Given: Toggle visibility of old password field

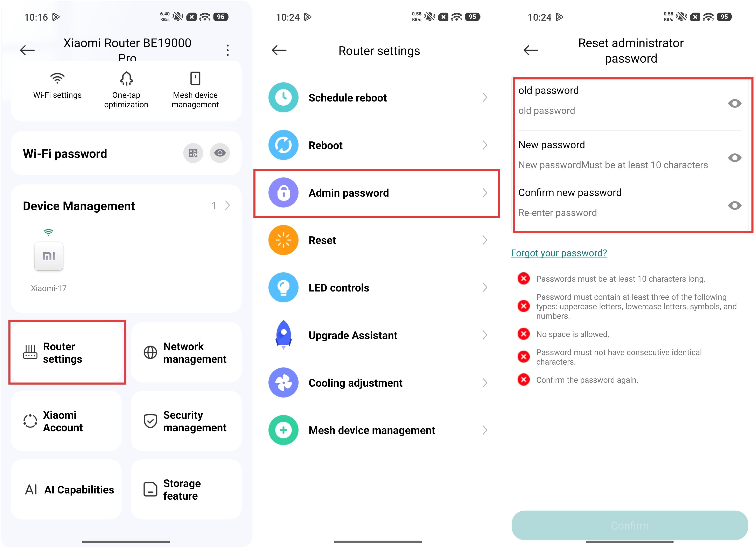Looking at the screenshot, I should pos(735,103).
